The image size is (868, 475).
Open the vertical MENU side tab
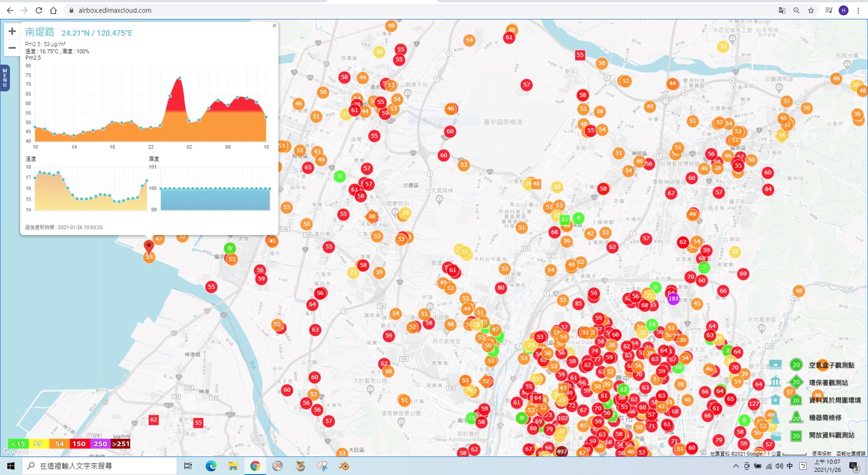(5, 77)
